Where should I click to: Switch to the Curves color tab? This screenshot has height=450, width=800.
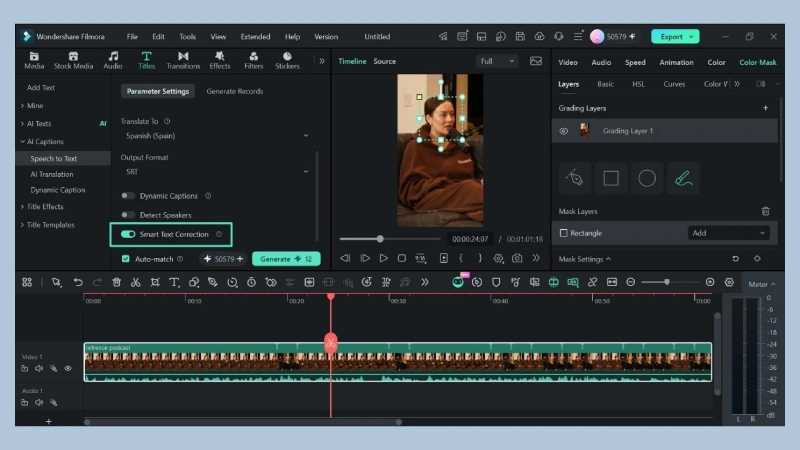coord(674,84)
